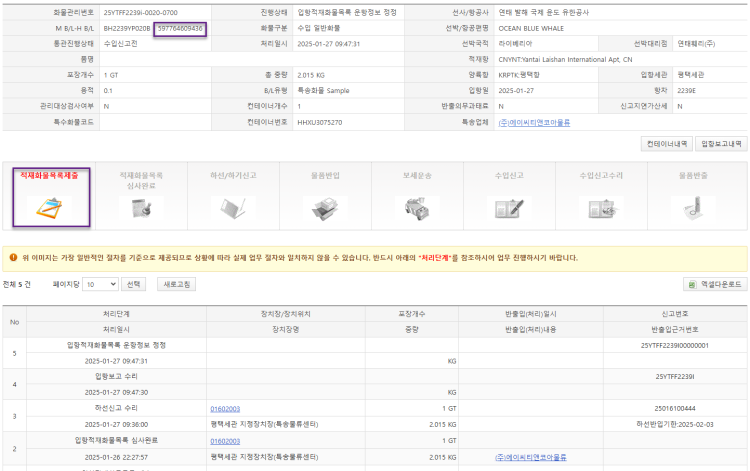Click the 수입신고 step icon

[x=509, y=207]
